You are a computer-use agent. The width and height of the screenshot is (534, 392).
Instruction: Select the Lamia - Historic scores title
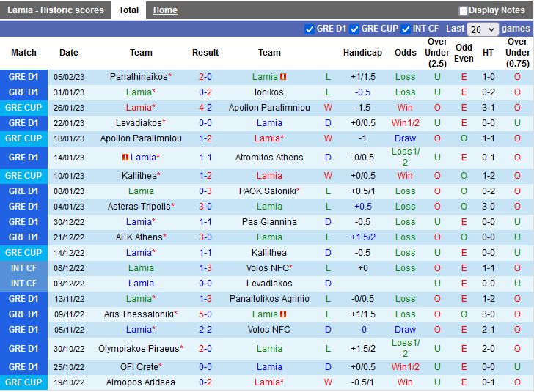[x=56, y=10]
